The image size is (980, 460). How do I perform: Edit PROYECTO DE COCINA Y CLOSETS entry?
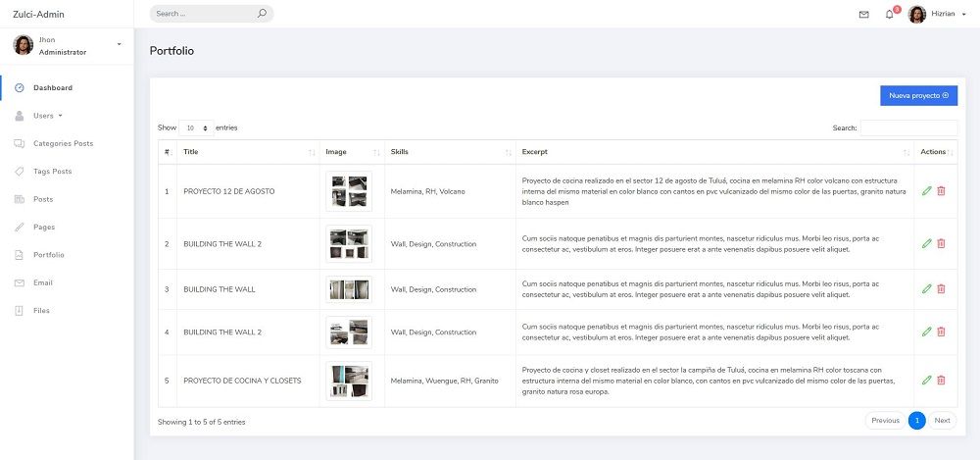(927, 380)
